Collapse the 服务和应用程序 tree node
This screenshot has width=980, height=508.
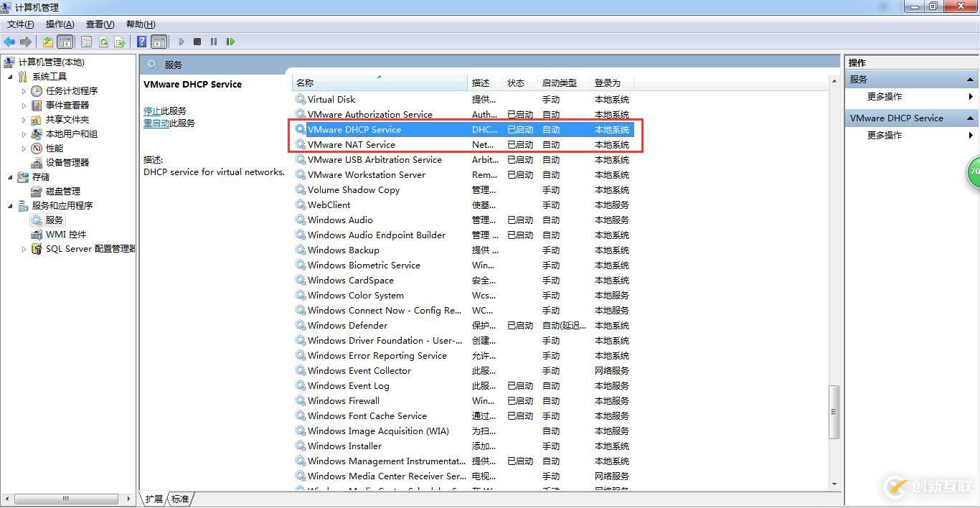click(10, 206)
